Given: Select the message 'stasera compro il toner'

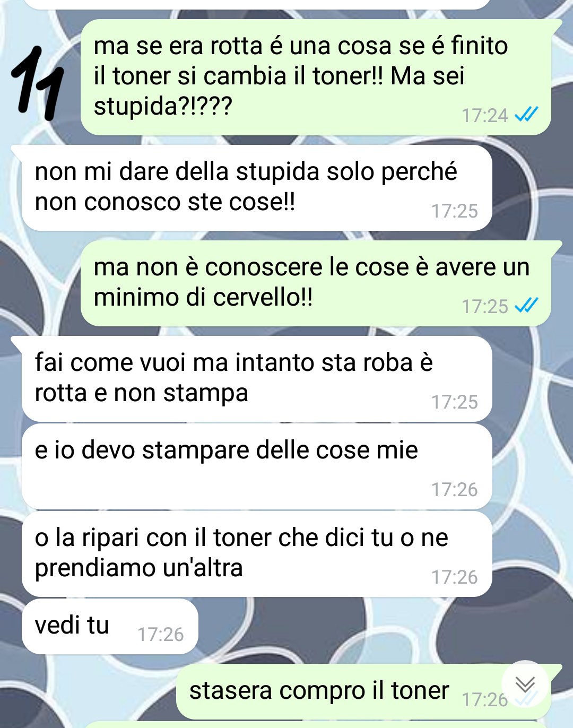Looking at the screenshot, I should pyautogui.click(x=363, y=691).
